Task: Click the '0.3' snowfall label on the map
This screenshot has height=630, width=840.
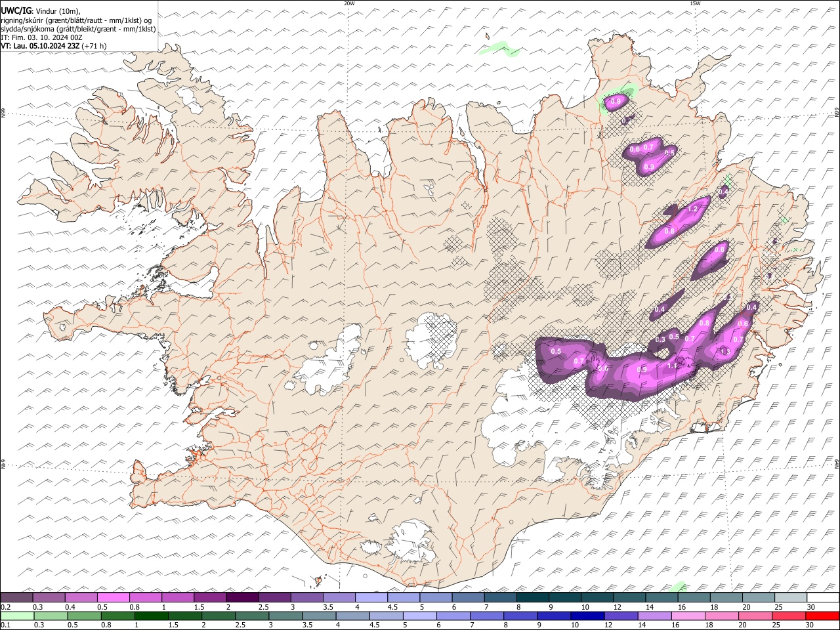Action: (660, 339)
